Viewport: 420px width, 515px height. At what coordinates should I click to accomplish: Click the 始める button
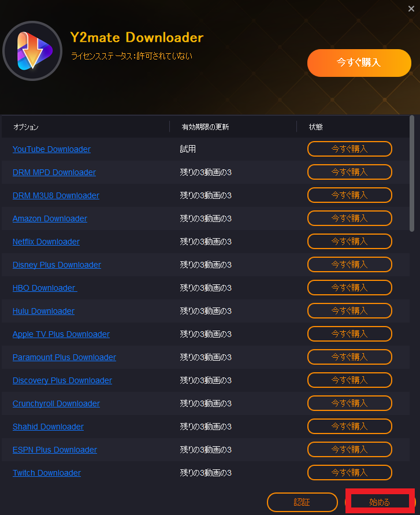click(x=380, y=502)
